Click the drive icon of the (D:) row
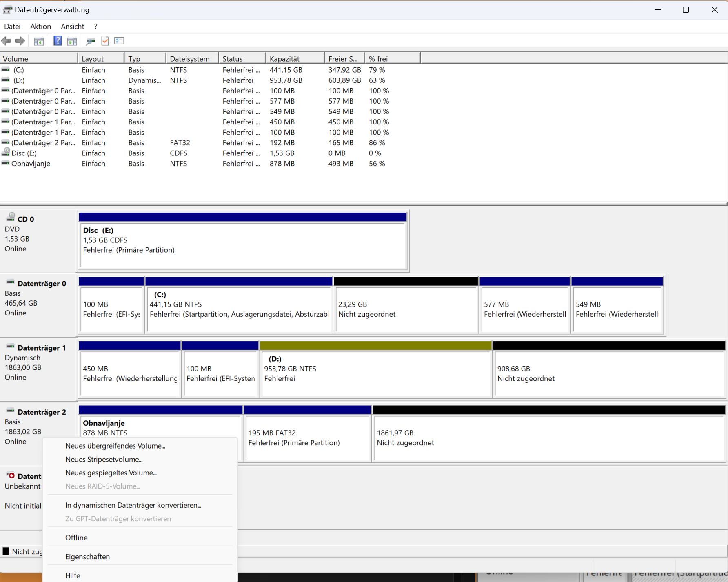This screenshot has height=582, width=728. point(6,80)
